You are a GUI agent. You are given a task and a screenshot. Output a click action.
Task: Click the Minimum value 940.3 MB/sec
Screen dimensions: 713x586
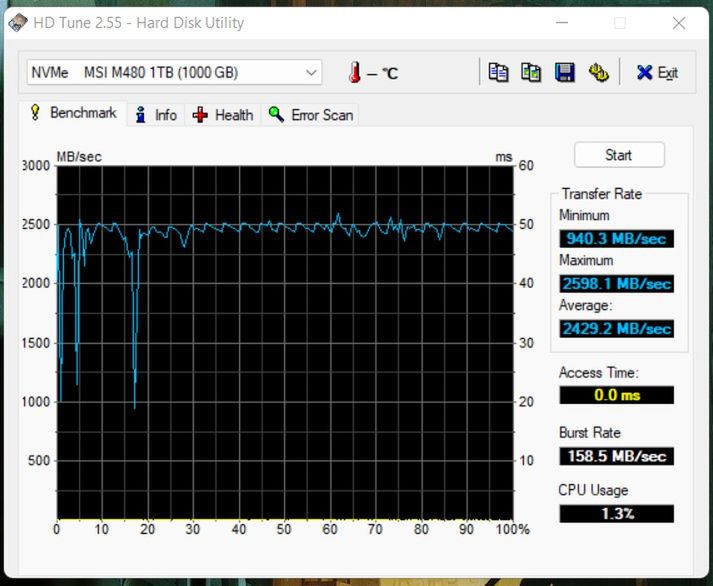(617, 239)
